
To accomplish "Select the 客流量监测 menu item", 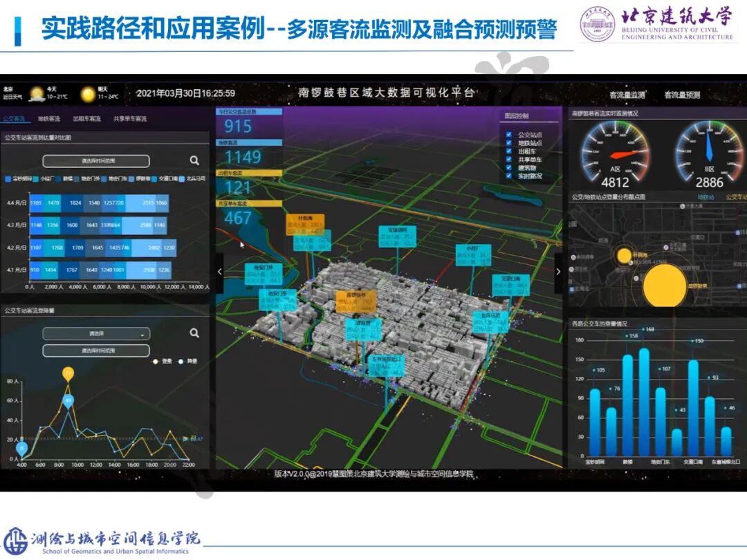I will [x=627, y=95].
